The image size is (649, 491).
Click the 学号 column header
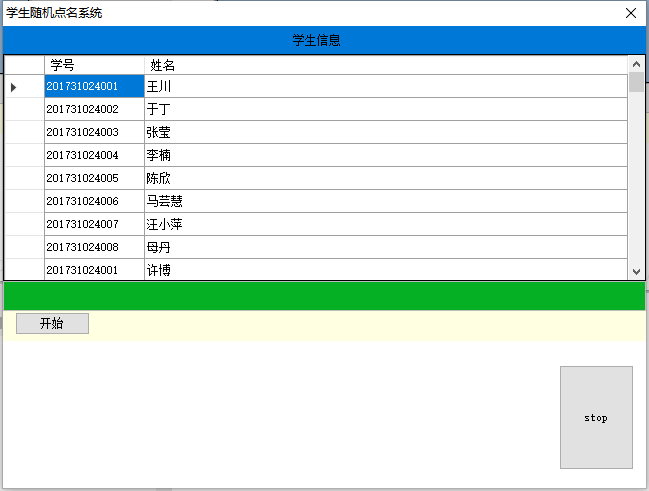94,65
